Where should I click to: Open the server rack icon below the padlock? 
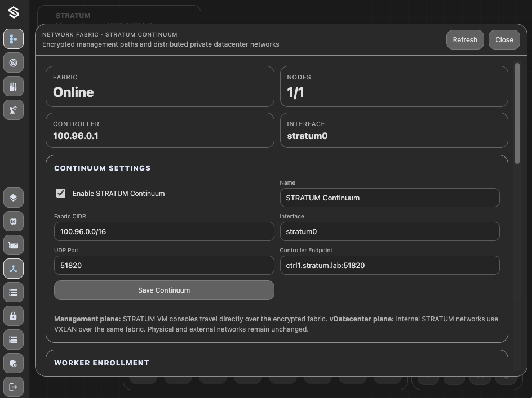pos(13,339)
